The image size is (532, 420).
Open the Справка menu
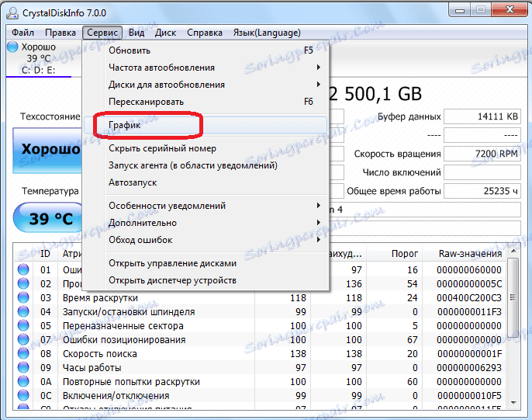[x=205, y=33]
